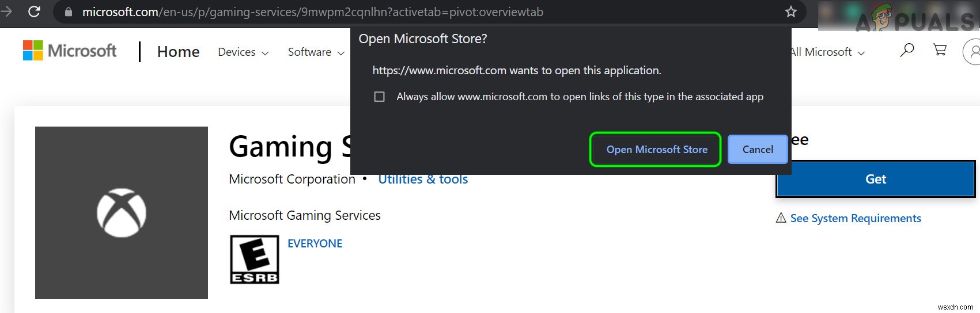This screenshot has width=980, height=313.
Task: Open the search magnifier icon
Action: click(907, 51)
